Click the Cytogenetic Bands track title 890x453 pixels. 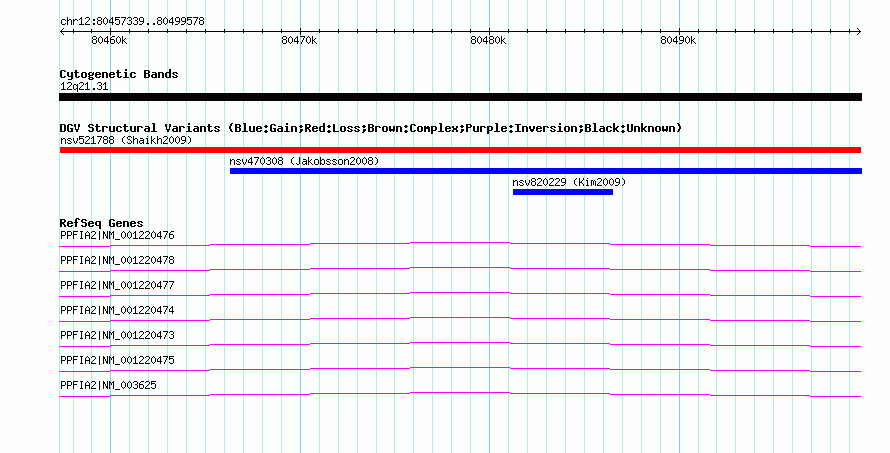119,74
